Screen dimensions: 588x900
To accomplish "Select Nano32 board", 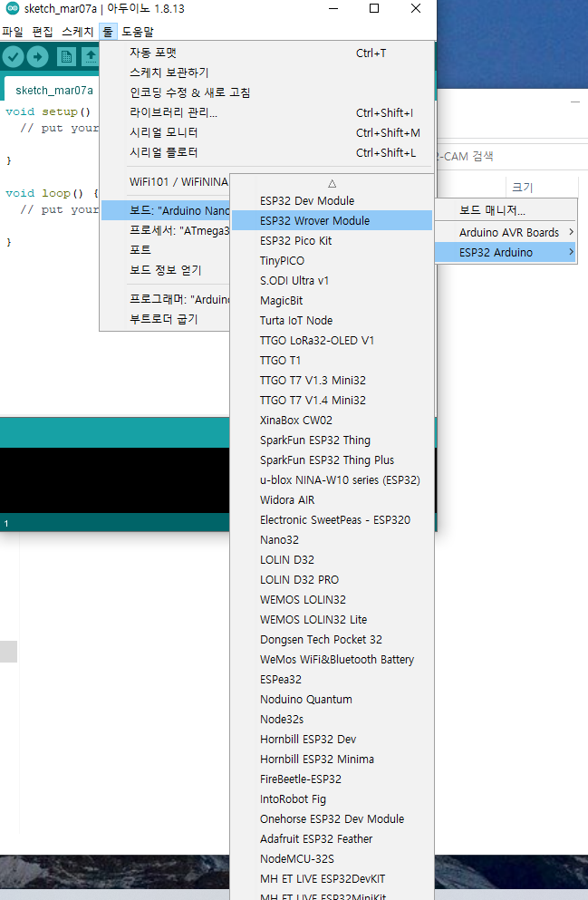I will (x=333, y=540).
